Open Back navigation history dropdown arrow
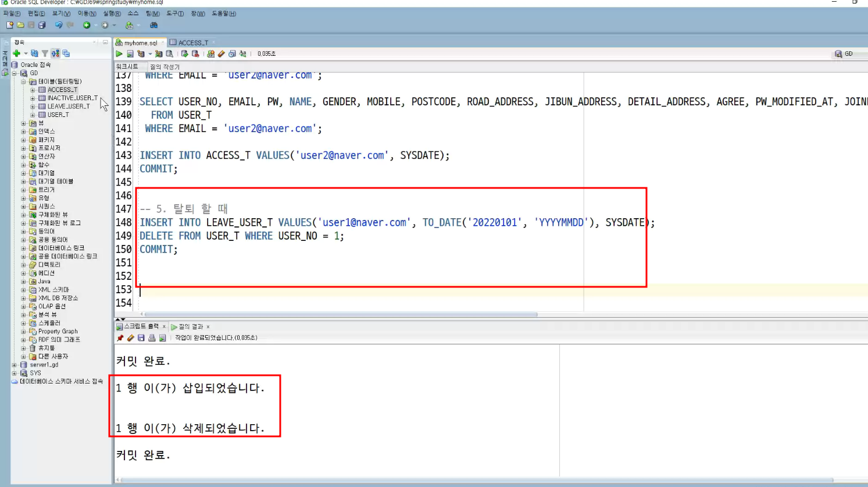Viewport: 868px width, 487px height. (x=96, y=25)
